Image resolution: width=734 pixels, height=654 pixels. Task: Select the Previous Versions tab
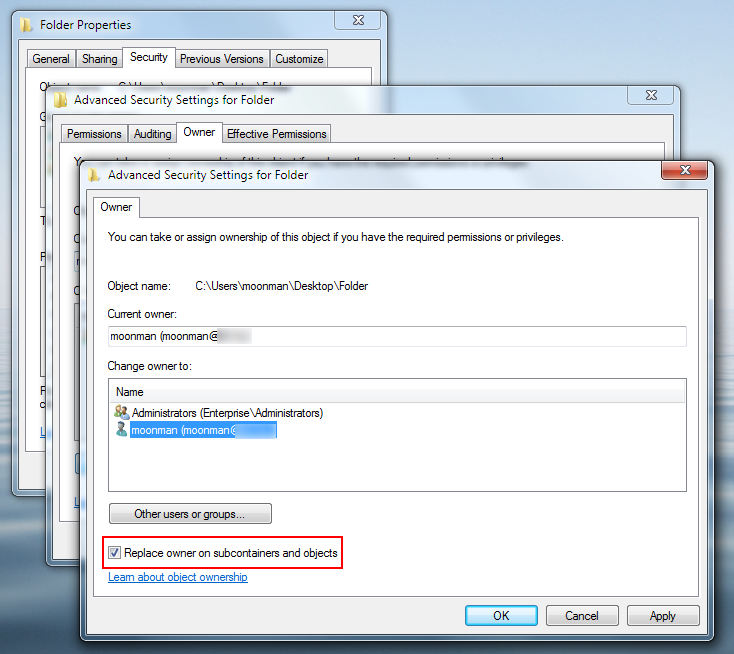point(221,59)
